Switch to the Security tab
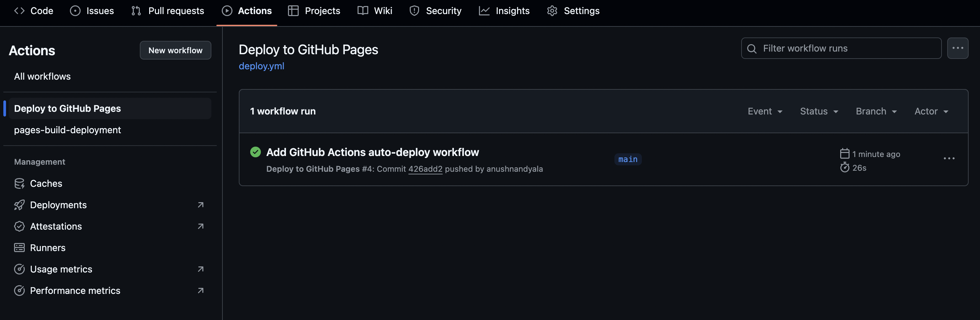The width and height of the screenshot is (980, 320). pyautogui.click(x=435, y=11)
